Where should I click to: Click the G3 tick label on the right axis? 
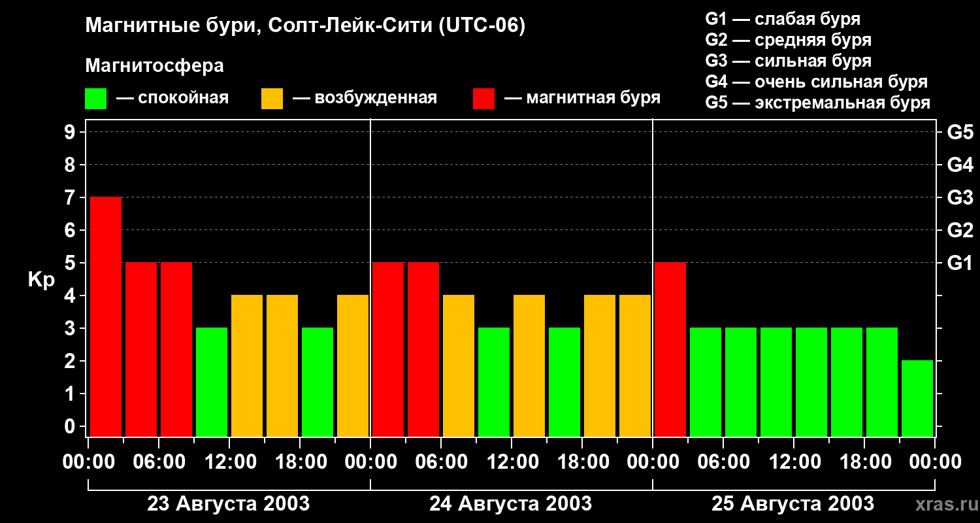coord(960,197)
